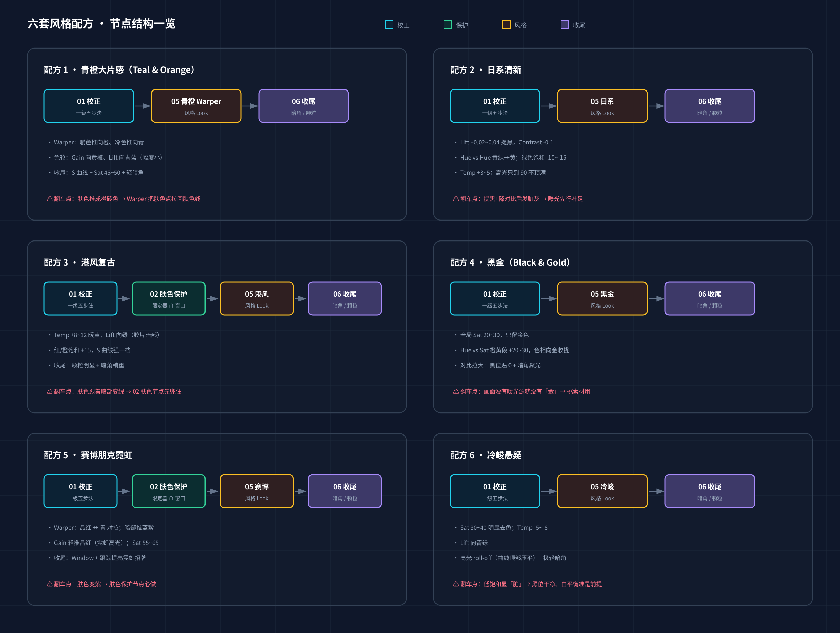Click the orange 风格 legend swatch

click(506, 25)
